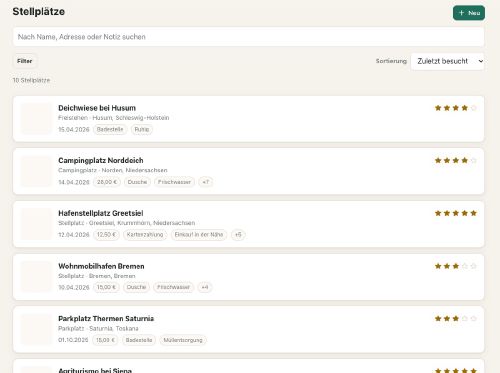Click the Dusche tag on Campingplatz Norddeich
The width and height of the screenshot is (500, 373).
[x=137, y=182]
